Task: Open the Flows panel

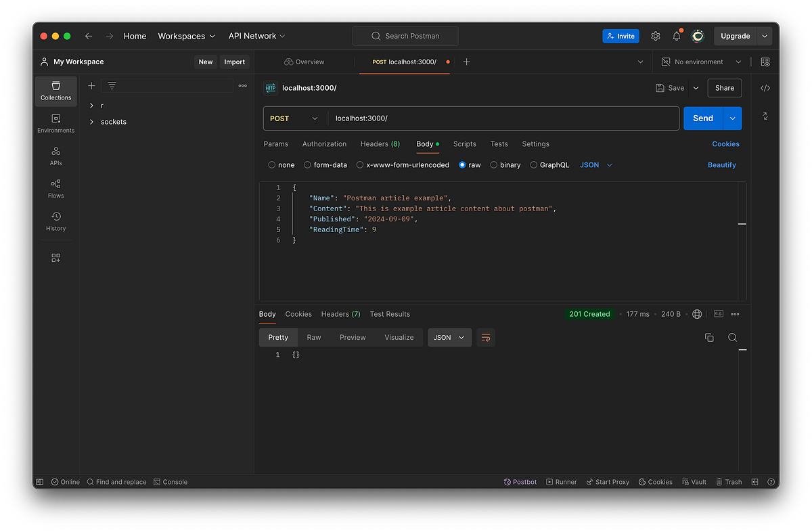Action: click(x=55, y=187)
